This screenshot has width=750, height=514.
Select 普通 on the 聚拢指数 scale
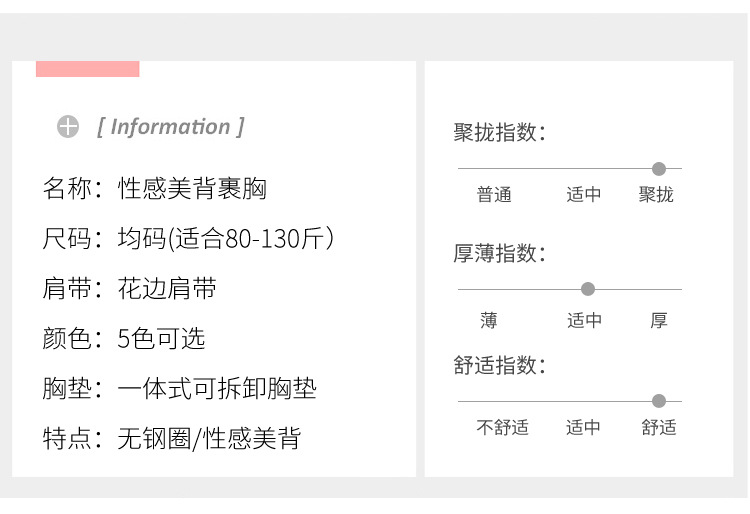pos(494,195)
